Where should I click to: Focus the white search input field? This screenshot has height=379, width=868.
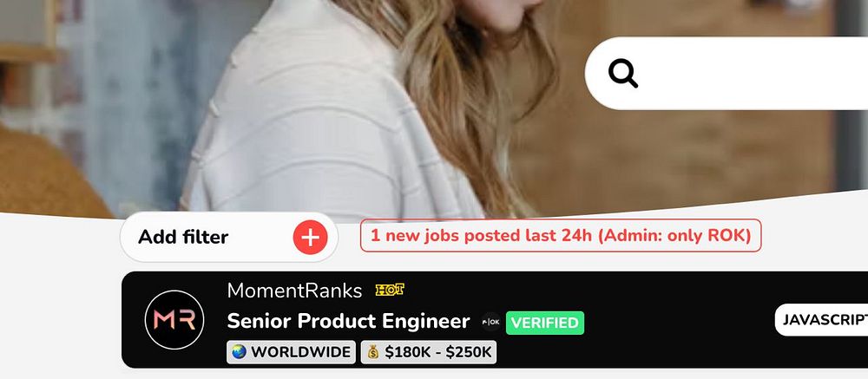click(x=727, y=74)
